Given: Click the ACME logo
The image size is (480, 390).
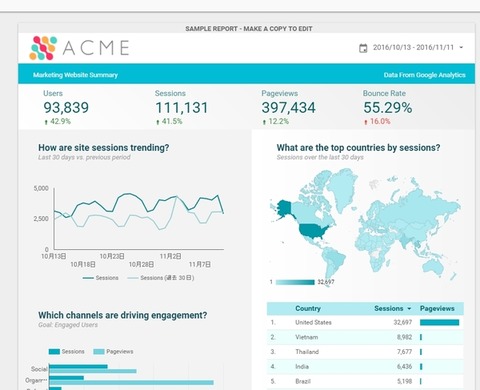Looking at the screenshot, I should tap(79, 48).
